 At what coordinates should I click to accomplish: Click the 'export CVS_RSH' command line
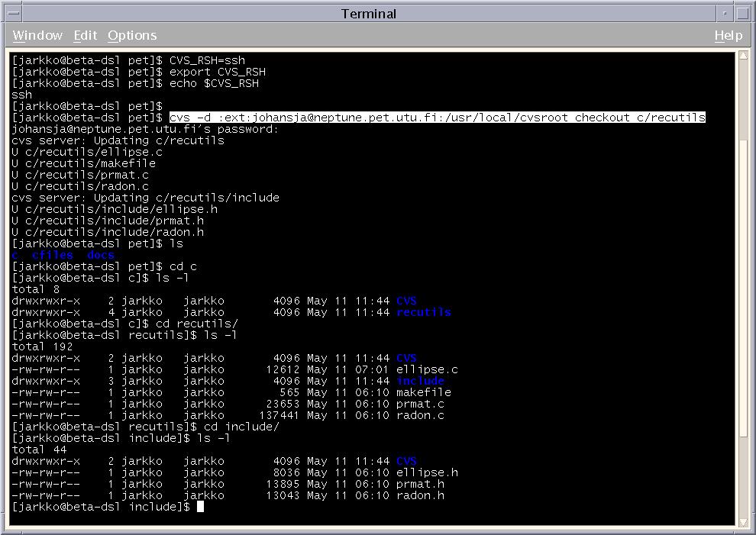[x=138, y=72]
